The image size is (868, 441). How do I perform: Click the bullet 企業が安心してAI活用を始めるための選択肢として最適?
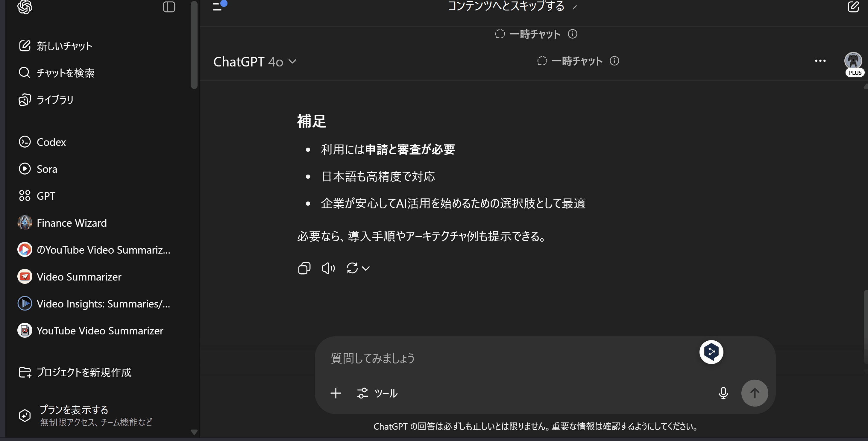453,203
